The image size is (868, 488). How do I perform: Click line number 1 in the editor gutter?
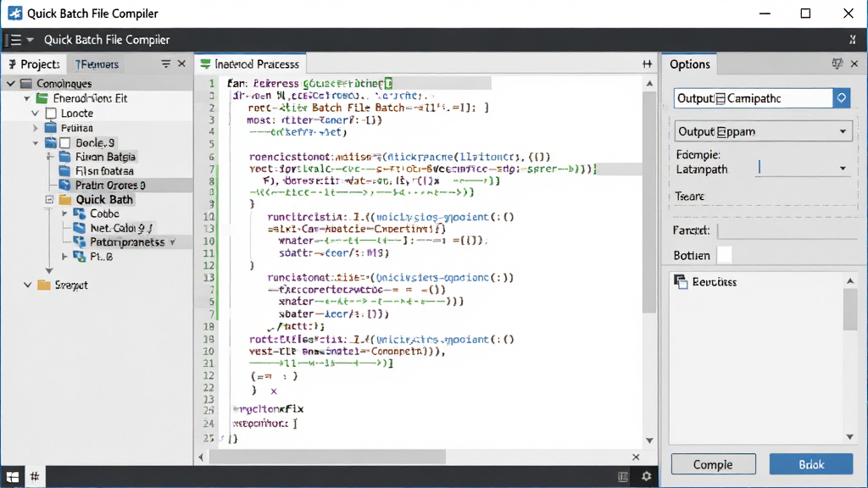(x=211, y=84)
